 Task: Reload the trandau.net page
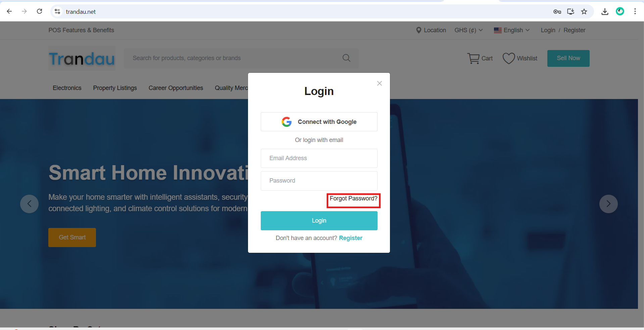click(x=39, y=11)
